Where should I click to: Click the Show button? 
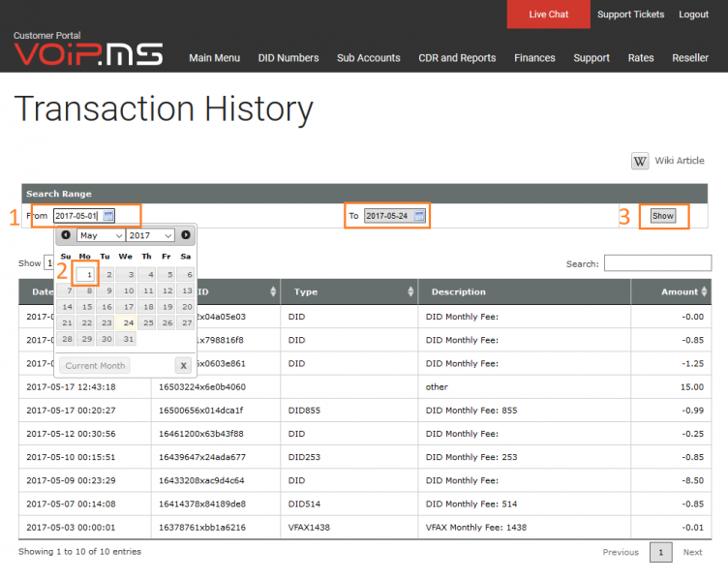[663, 216]
